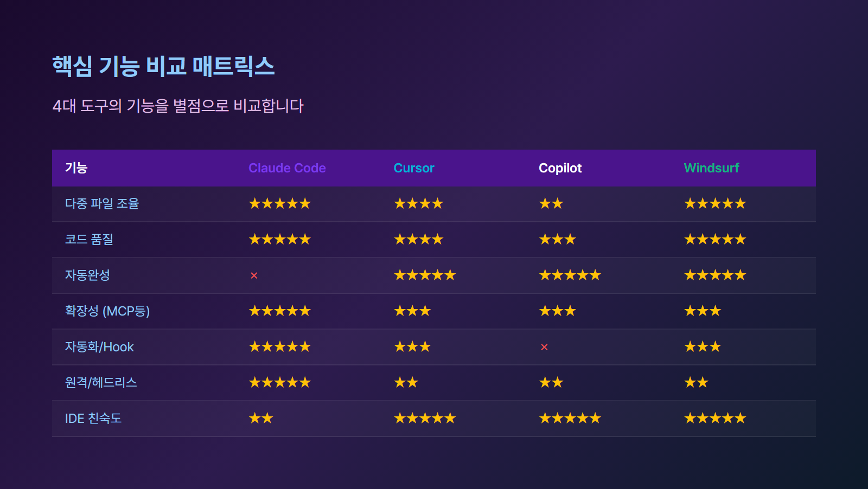Click Claude Code's five stars for 원격/헤드리스
This screenshot has width=868, height=489.
point(280,383)
